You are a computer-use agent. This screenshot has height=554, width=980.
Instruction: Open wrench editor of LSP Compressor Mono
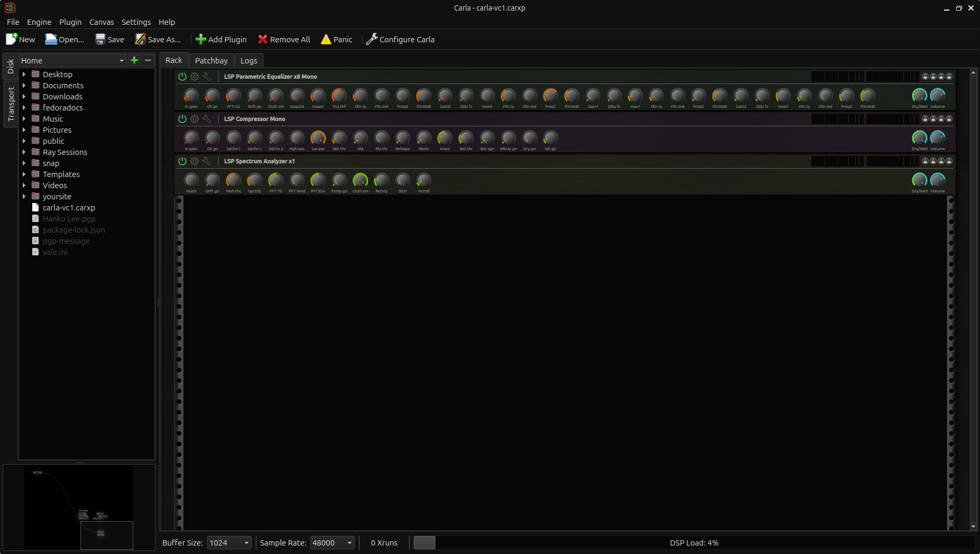(x=207, y=119)
